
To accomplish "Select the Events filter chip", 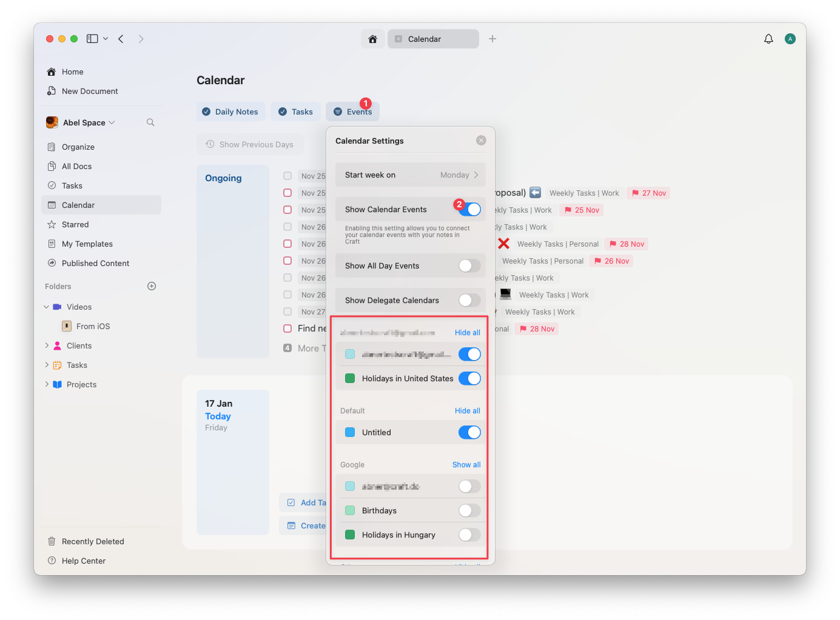I will (352, 112).
